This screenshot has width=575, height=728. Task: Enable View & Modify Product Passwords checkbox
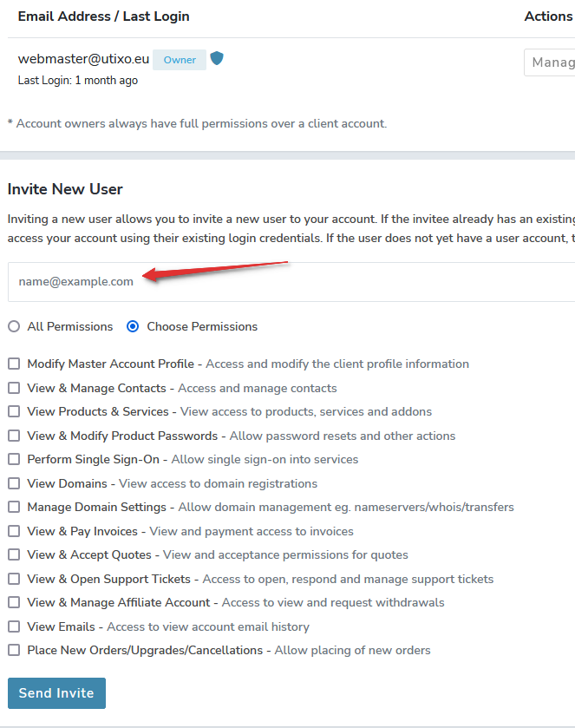14,436
